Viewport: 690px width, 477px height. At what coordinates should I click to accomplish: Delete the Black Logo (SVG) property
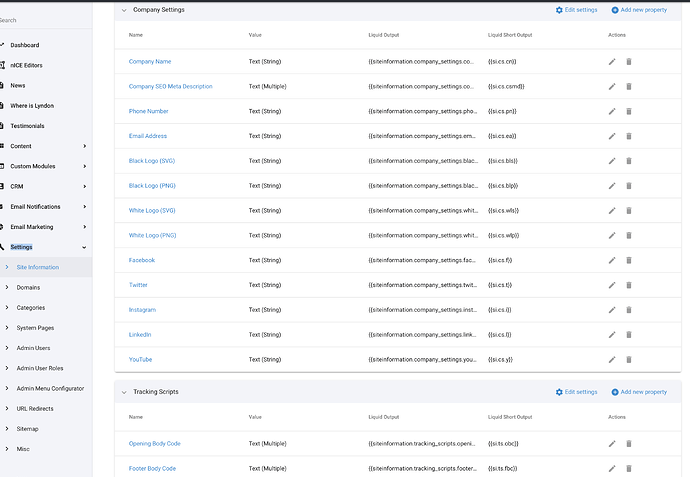pyautogui.click(x=629, y=161)
